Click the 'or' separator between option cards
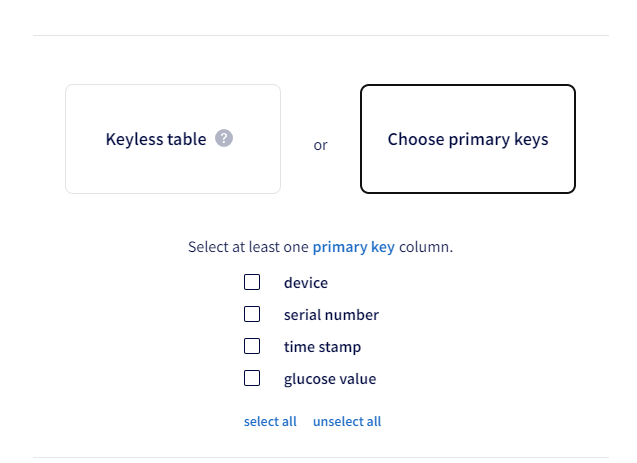 pos(320,145)
